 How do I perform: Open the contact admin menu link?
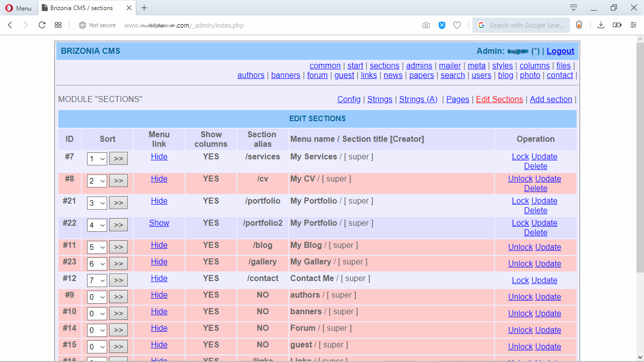point(560,75)
